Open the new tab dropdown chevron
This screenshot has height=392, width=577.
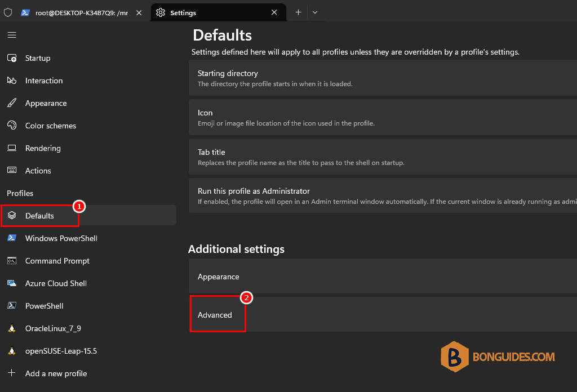(x=315, y=12)
